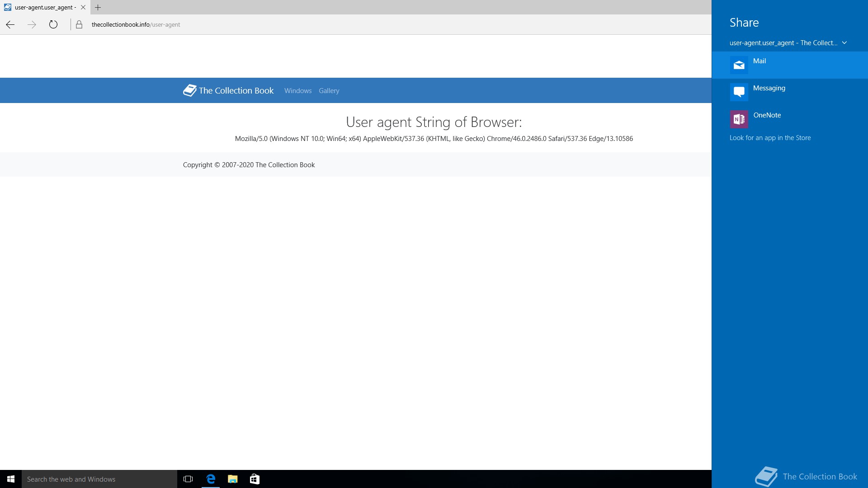Click 'Look for an app in the Store'
This screenshot has height=488, width=868.
[x=770, y=138]
